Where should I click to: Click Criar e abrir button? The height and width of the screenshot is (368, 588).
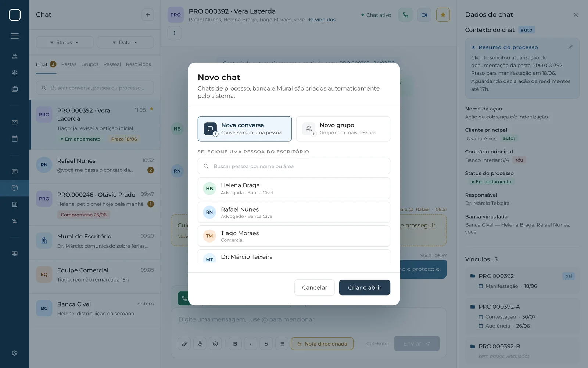365,287
